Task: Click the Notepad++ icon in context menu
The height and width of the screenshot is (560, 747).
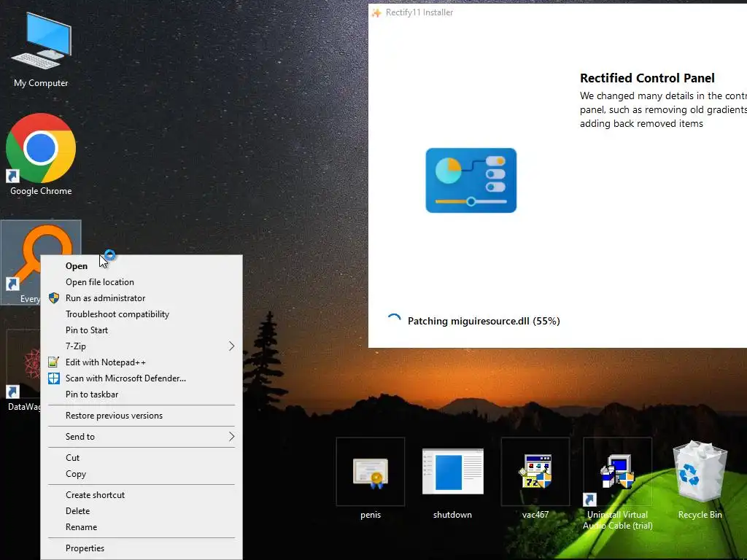Action: (54, 362)
